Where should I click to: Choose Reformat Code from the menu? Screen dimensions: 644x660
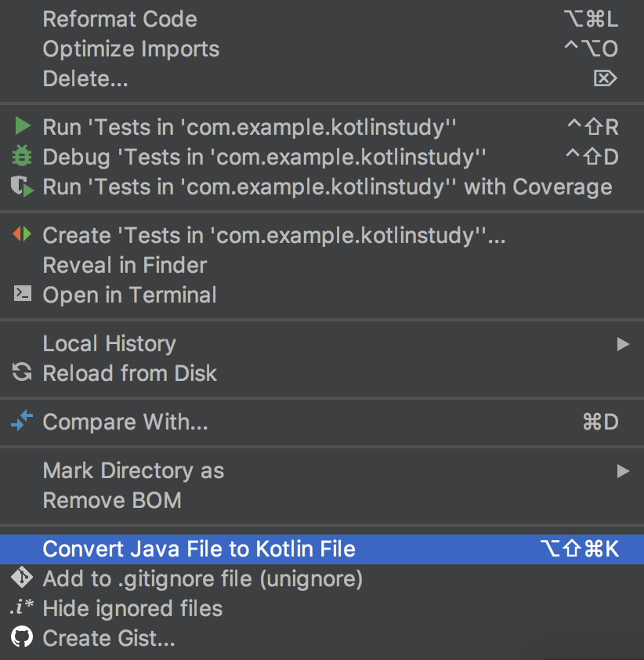coord(322,20)
